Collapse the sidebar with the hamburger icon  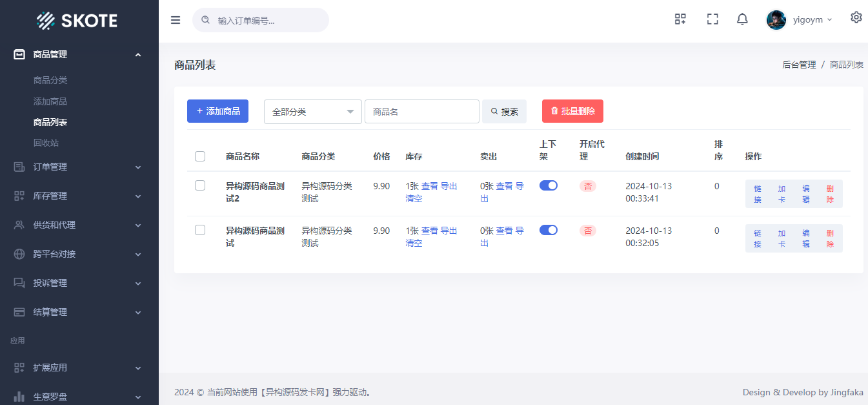(x=175, y=20)
